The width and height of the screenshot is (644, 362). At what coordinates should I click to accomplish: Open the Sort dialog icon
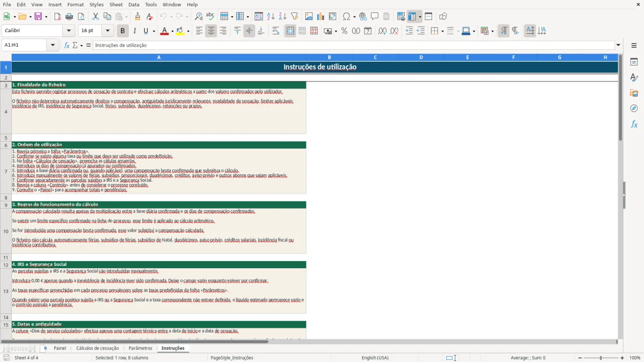click(259, 17)
